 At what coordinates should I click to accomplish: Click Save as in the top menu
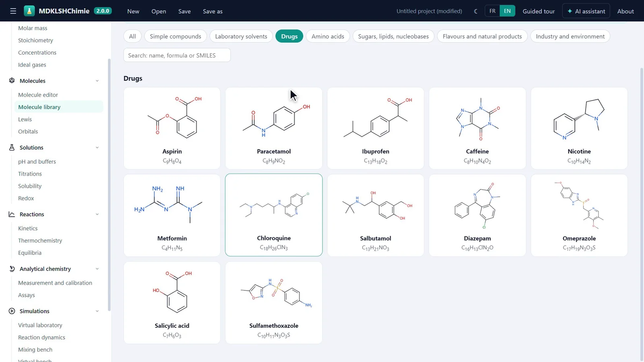pyautogui.click(x=213, y=11)
